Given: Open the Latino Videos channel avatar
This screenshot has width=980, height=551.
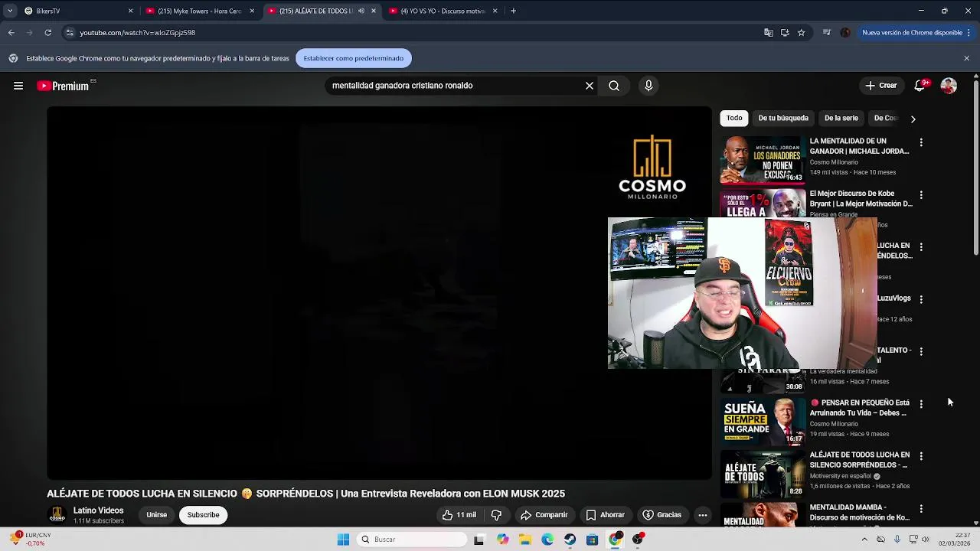Looking at the screenshot, I should (57, 515).
